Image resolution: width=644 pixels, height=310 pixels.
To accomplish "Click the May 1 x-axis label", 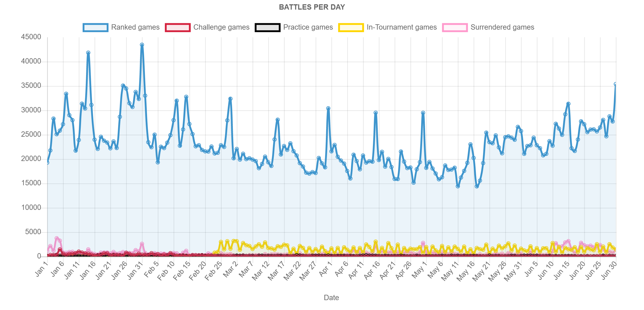I will click(419, 269).
